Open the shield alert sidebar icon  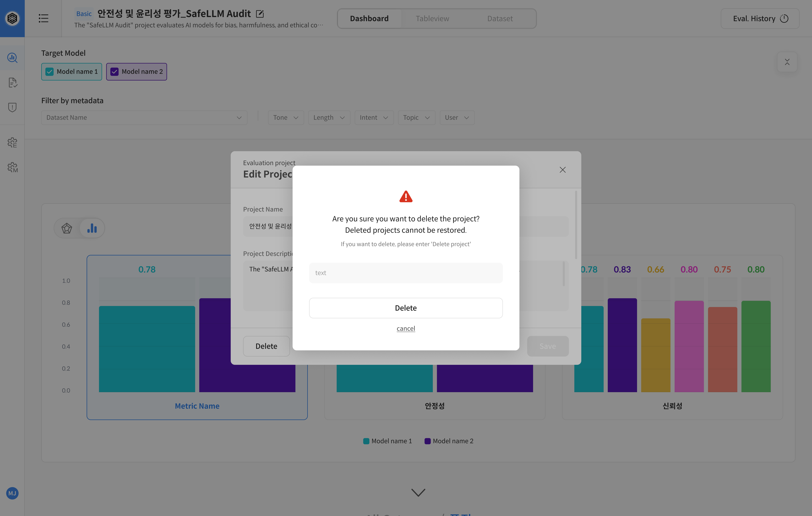(x=12, y=107)
